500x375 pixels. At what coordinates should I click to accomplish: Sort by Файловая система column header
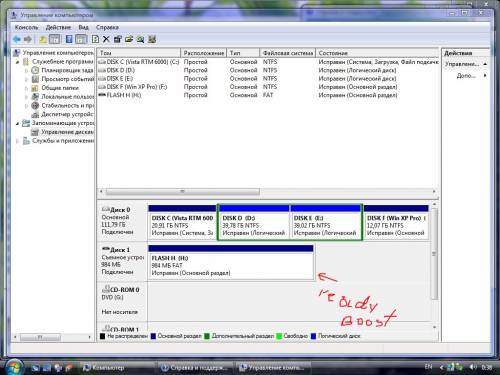pos(288,53)
